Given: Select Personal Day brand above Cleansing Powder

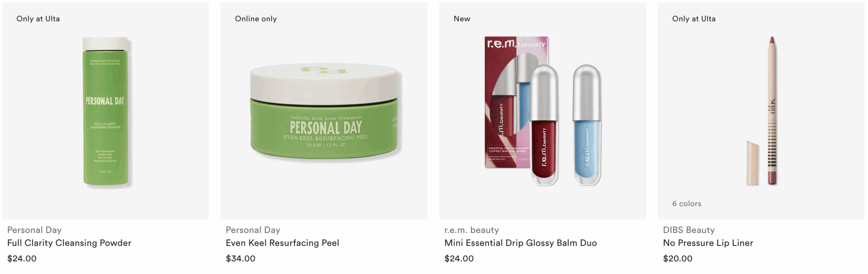Looking at the screenshot, I should tap(34, 230).
